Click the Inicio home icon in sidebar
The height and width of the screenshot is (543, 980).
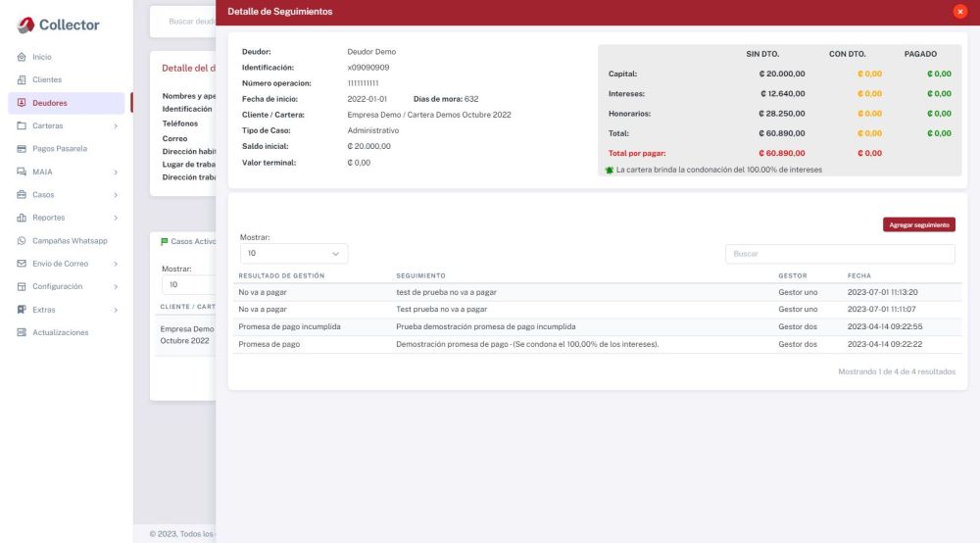(22, 57)
